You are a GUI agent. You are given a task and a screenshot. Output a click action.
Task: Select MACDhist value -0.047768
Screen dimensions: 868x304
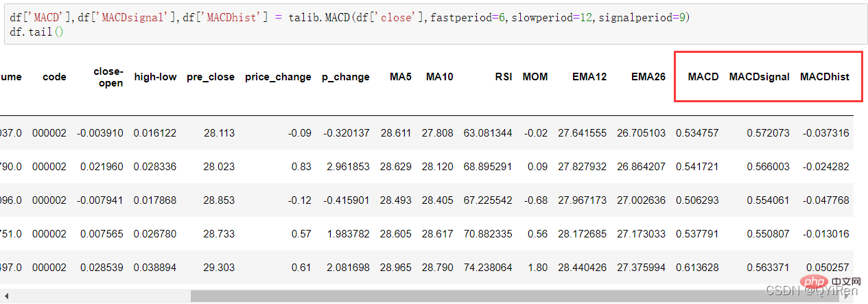[825, 200]
